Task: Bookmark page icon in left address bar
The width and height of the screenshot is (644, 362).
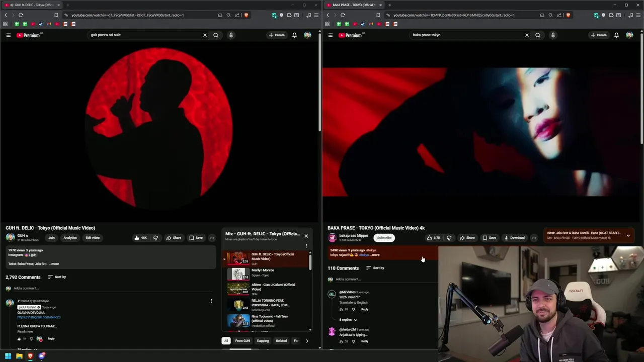Action: point(56,15)
